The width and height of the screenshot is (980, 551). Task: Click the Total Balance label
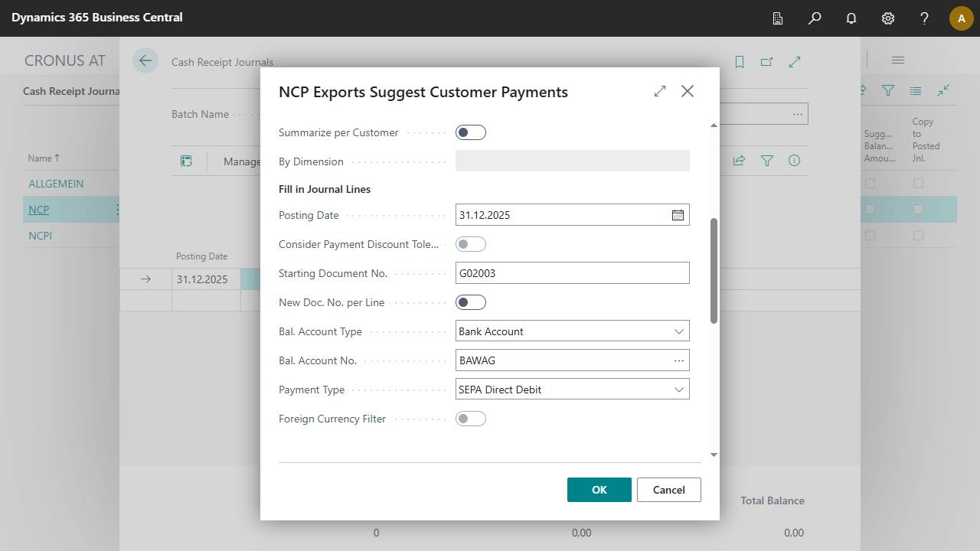click(773, 500)
